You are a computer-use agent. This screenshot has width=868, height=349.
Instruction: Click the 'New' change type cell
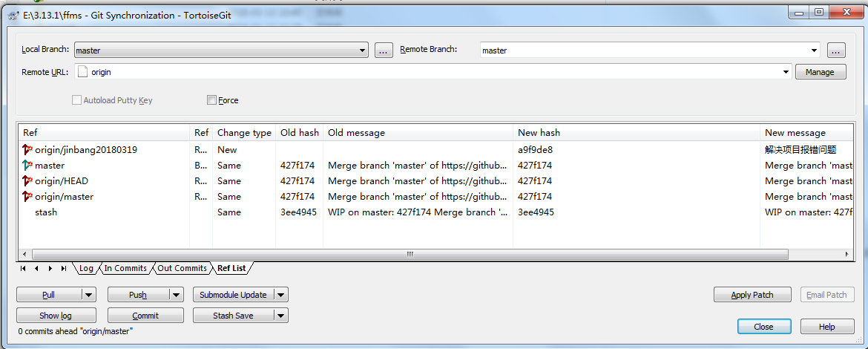227,149
